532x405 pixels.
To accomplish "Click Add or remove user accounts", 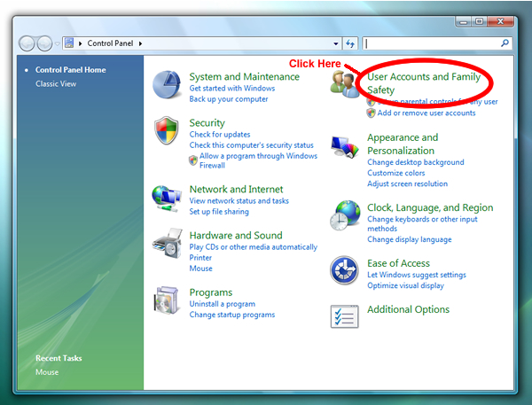I will click(426, 113).
